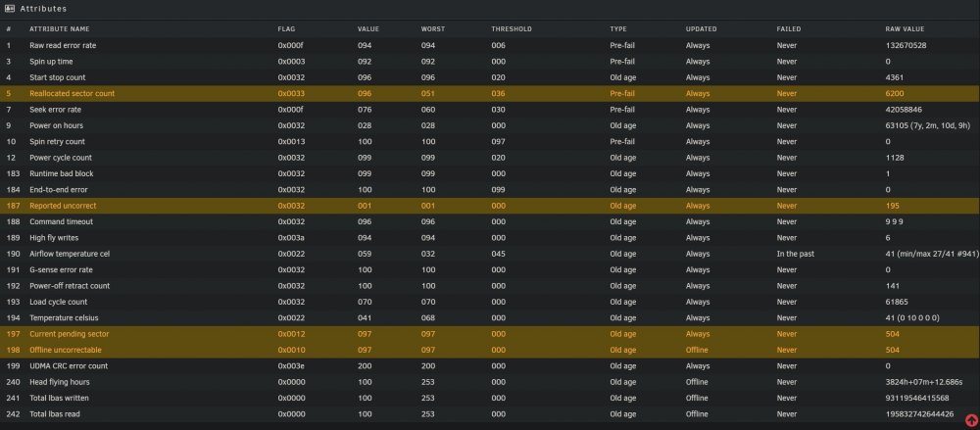Click the UPDATED column header
The height and width of the screenshot is (430, 980).
click(x=702, y=29)
